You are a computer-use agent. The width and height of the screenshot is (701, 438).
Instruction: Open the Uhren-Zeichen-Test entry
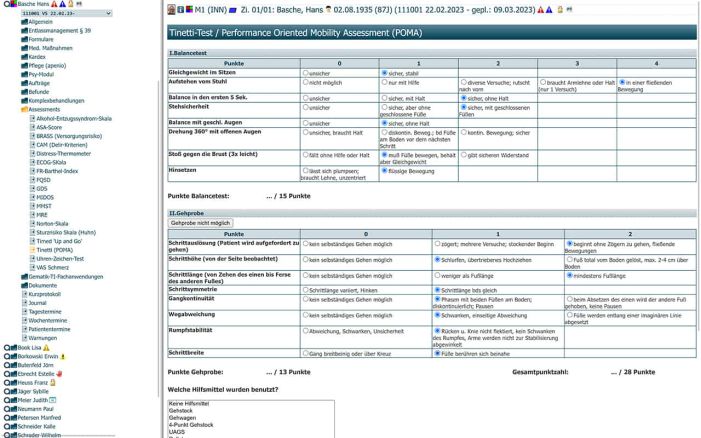point(61,258)
